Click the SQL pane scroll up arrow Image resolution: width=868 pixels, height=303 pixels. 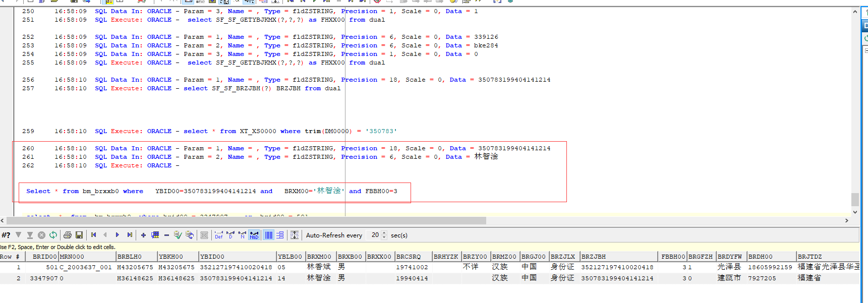855,12
